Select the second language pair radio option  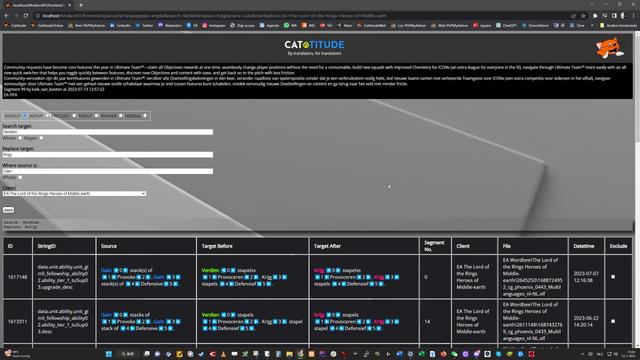point(47,116)
